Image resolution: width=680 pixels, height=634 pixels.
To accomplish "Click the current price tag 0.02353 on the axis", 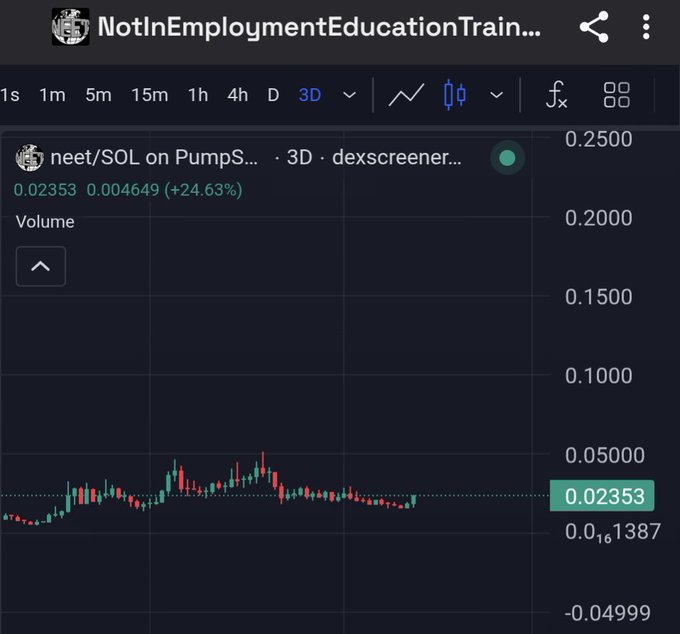I will 602,496.
